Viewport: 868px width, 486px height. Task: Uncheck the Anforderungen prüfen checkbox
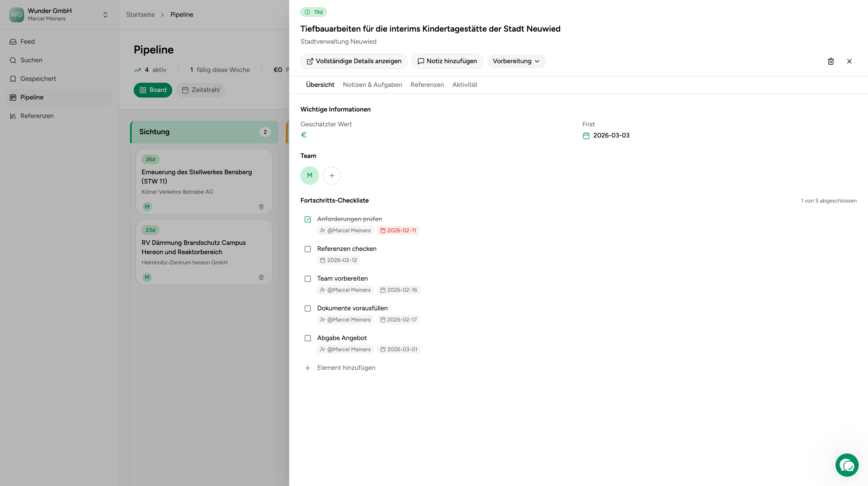tap(308, 219)
